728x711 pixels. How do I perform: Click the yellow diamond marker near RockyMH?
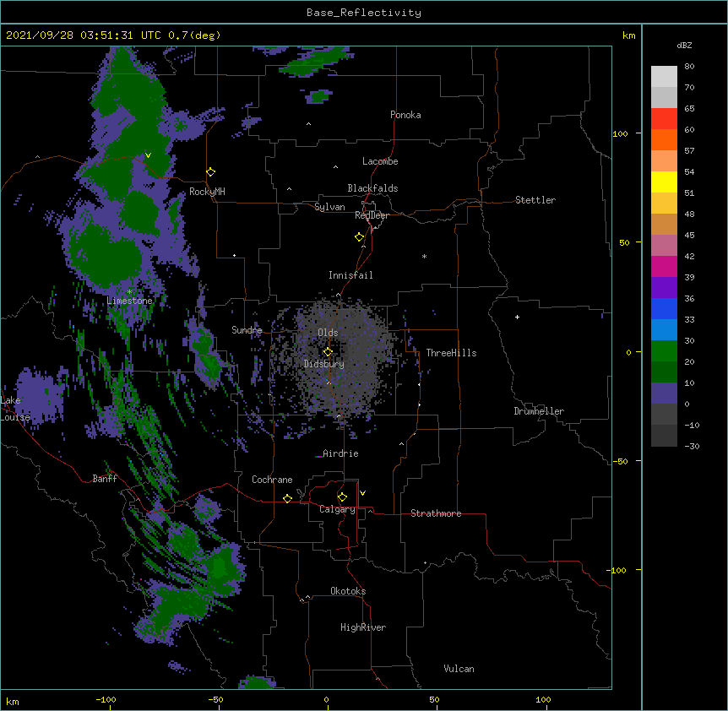[x=211, y=172]
